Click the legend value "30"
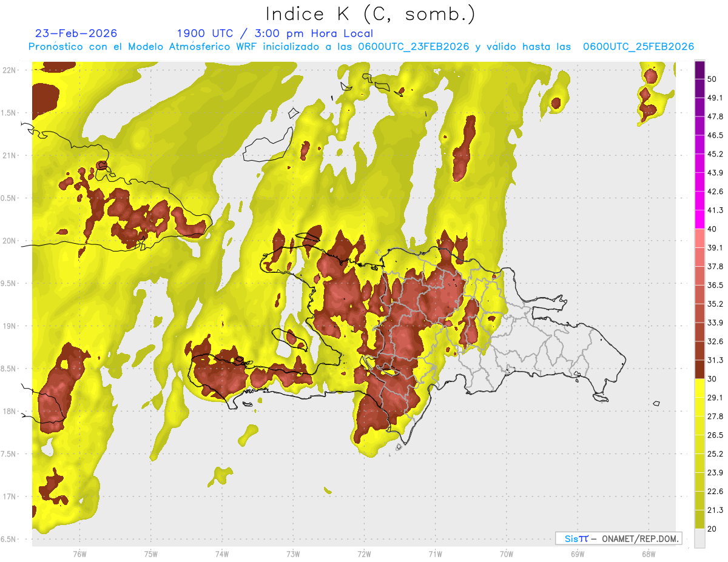The width and height of the screenshot is (728, 562). click(713, 379)
